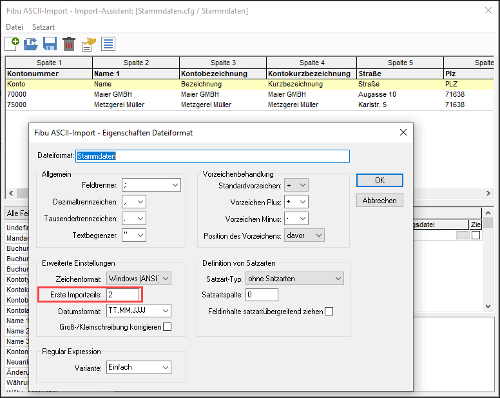
Task: Click the Spalte 1 column header
Action: point(49,62)
